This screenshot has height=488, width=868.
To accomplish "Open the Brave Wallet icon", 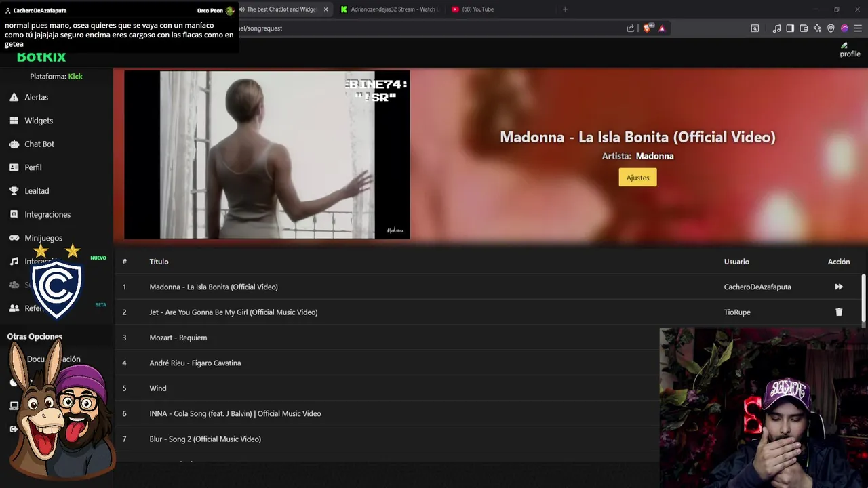I will tap(804, 28).
